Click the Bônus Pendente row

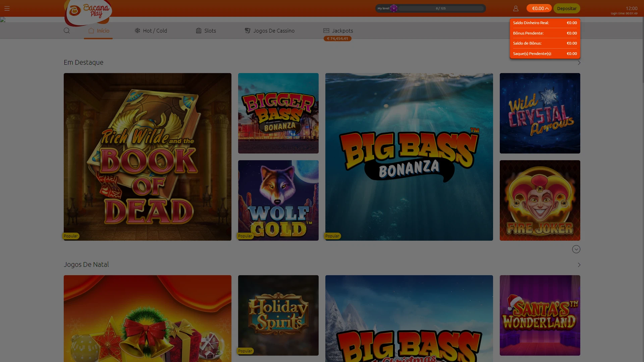pos(545,33)
